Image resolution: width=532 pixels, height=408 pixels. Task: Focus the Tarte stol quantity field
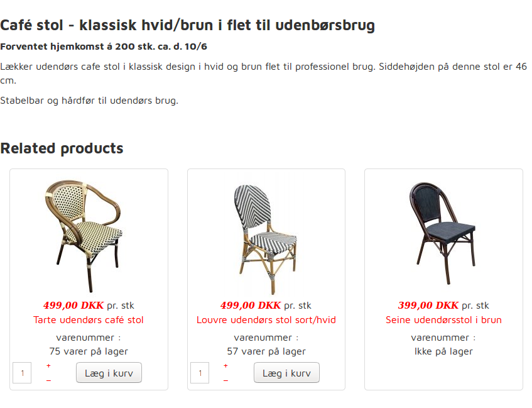[x=22, y=373]
